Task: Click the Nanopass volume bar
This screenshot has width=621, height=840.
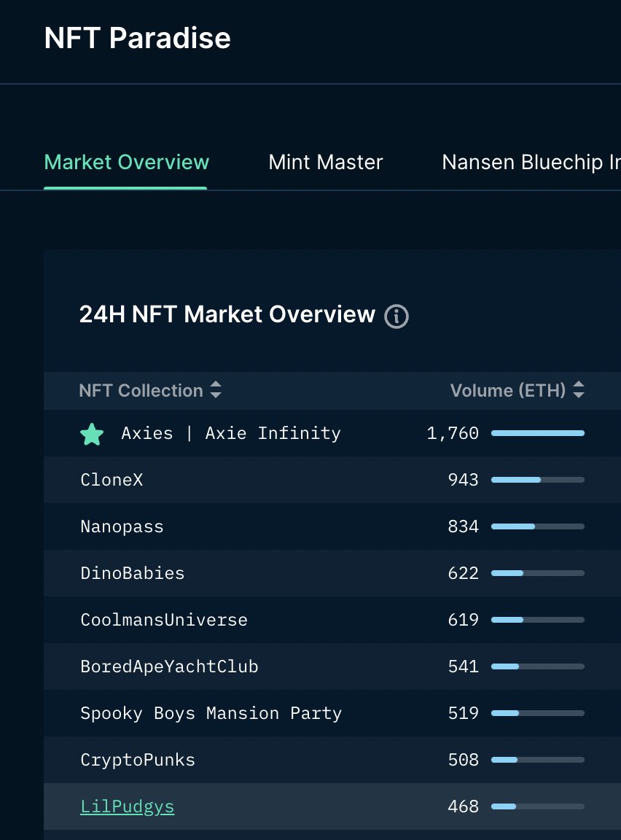Action: 537,526
